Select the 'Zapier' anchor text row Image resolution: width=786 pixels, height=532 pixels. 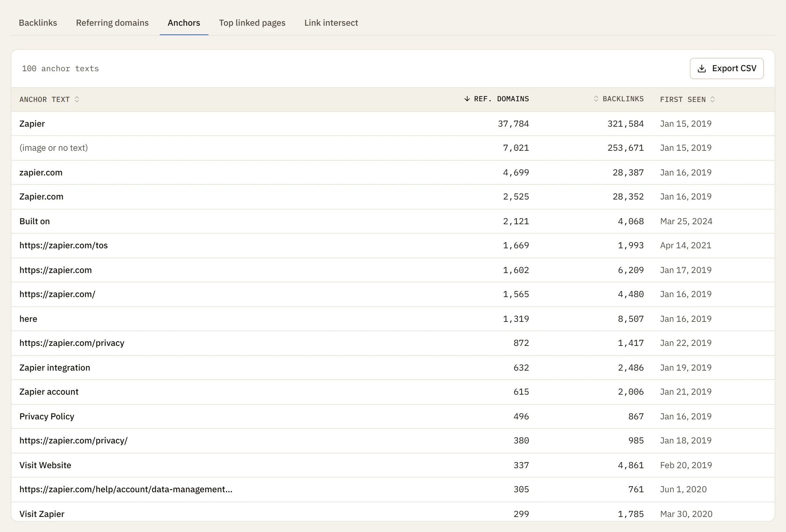393,124
